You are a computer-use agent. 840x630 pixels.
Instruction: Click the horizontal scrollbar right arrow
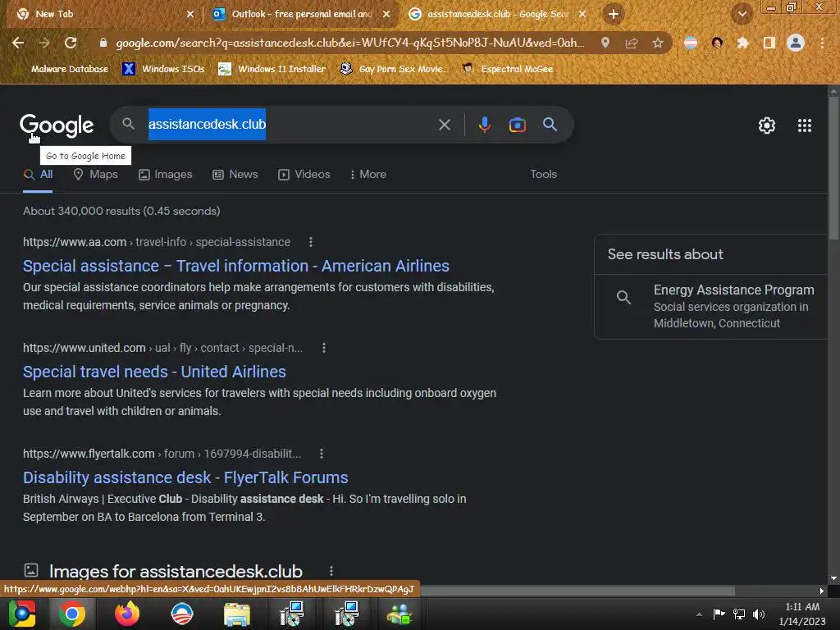(x=821, y=591)
